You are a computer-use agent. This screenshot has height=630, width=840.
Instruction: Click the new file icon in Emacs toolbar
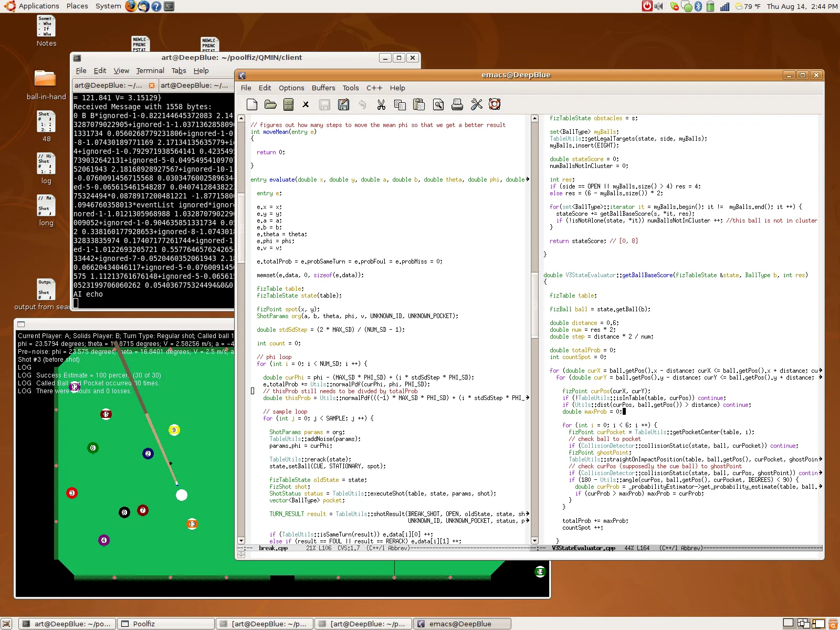tap(252, 104)
